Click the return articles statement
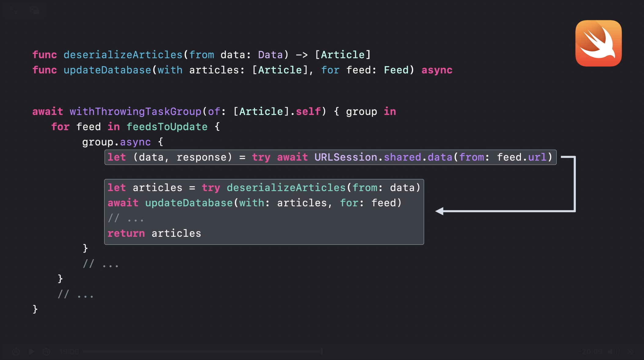644x360 pixels. (x=154, y=233)
